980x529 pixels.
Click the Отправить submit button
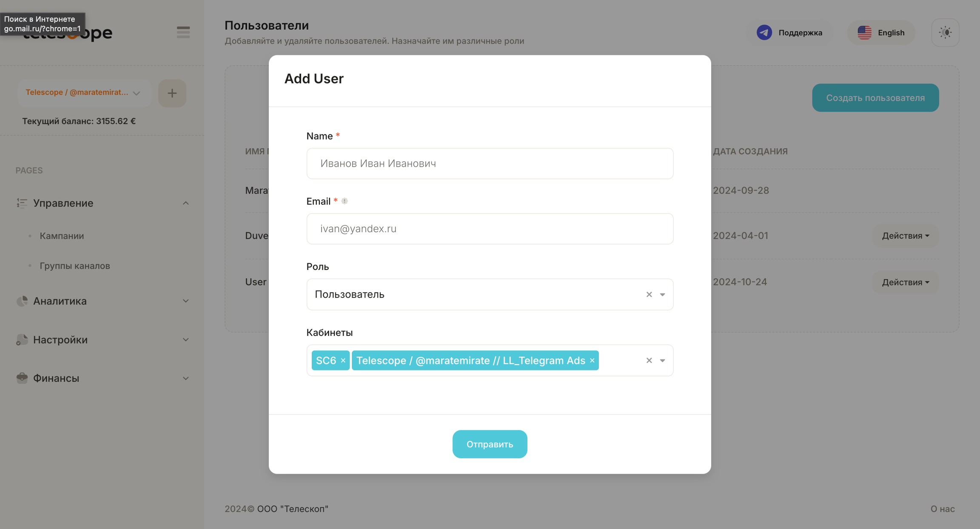coord(490,444)
